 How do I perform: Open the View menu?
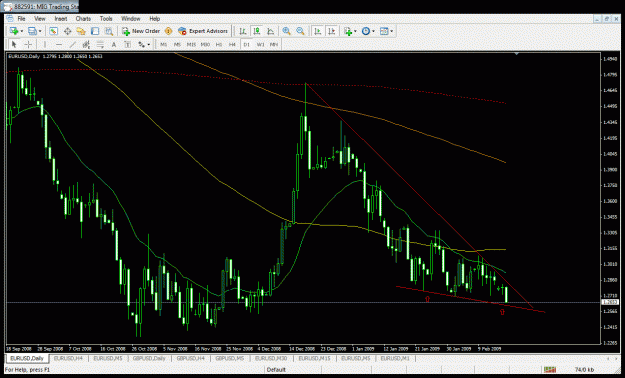tap(40, 19)
